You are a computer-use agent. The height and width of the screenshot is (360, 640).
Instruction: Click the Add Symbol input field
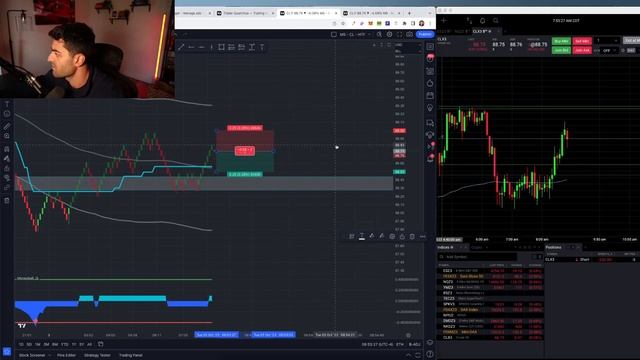(478, 257)
